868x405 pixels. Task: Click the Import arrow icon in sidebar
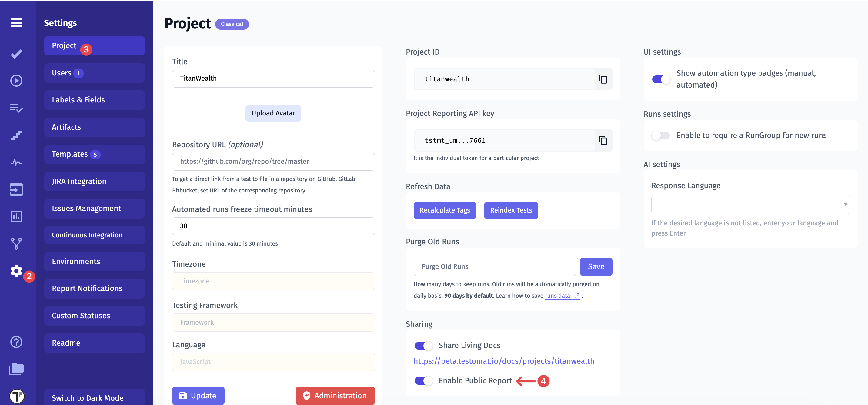click(x=16, y=189)
